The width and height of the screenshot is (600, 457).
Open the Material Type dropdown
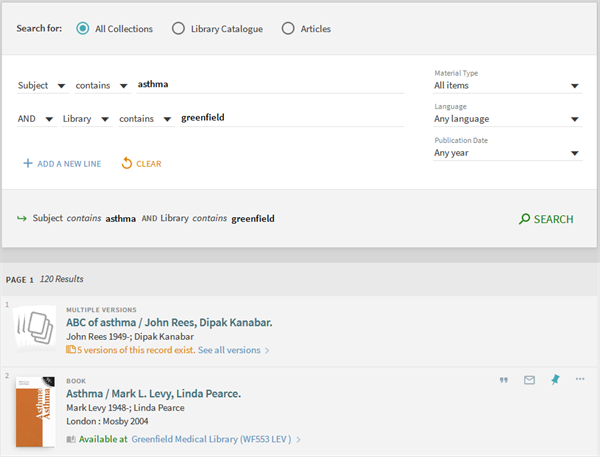[506, 86]
